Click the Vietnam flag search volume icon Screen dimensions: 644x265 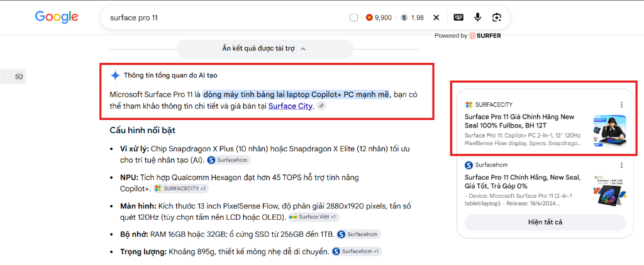(x=369, y=18)
